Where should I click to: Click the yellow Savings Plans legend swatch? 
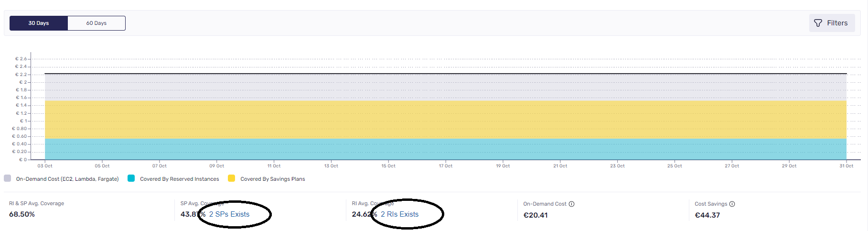point(232,178)
